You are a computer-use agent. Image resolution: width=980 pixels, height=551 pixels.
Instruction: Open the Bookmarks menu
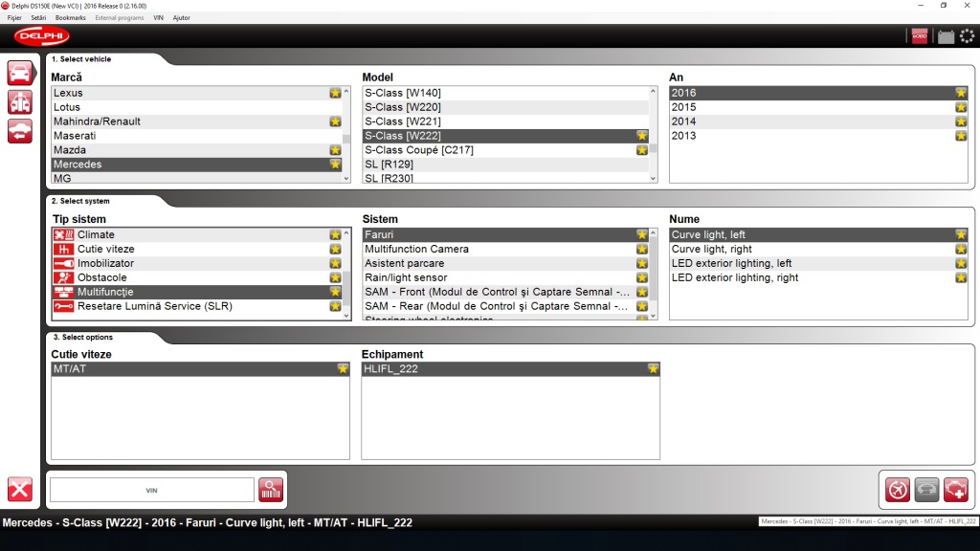[71, 17]
